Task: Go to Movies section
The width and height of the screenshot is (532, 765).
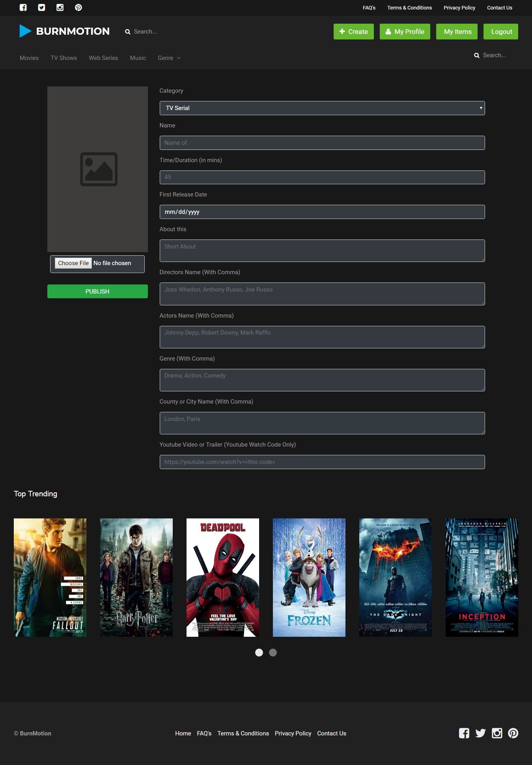Action: pyautogui.click(x=29, y=58)
